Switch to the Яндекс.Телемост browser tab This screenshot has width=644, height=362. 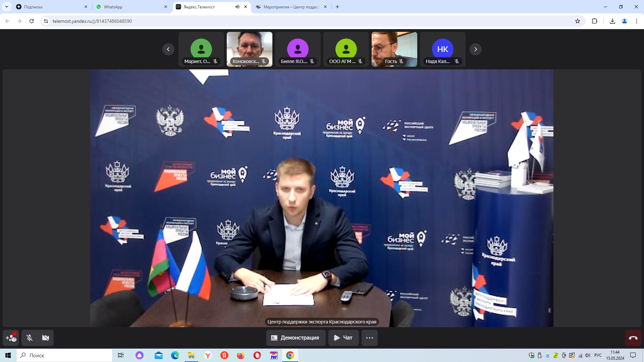212,7
